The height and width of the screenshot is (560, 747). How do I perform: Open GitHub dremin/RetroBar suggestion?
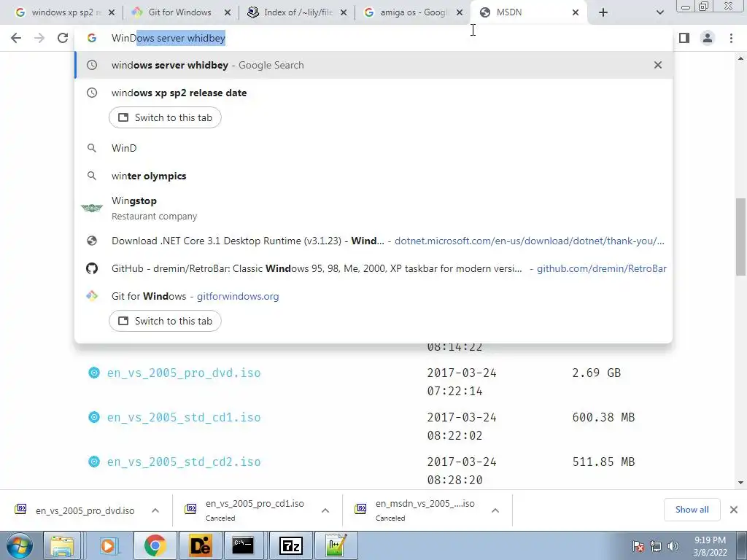coord(373,268)
